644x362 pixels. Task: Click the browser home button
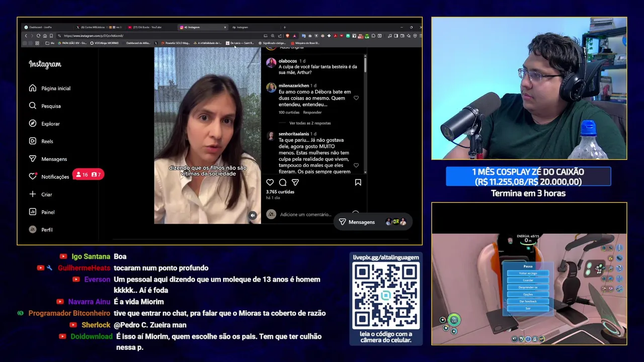tap(45, 36)
